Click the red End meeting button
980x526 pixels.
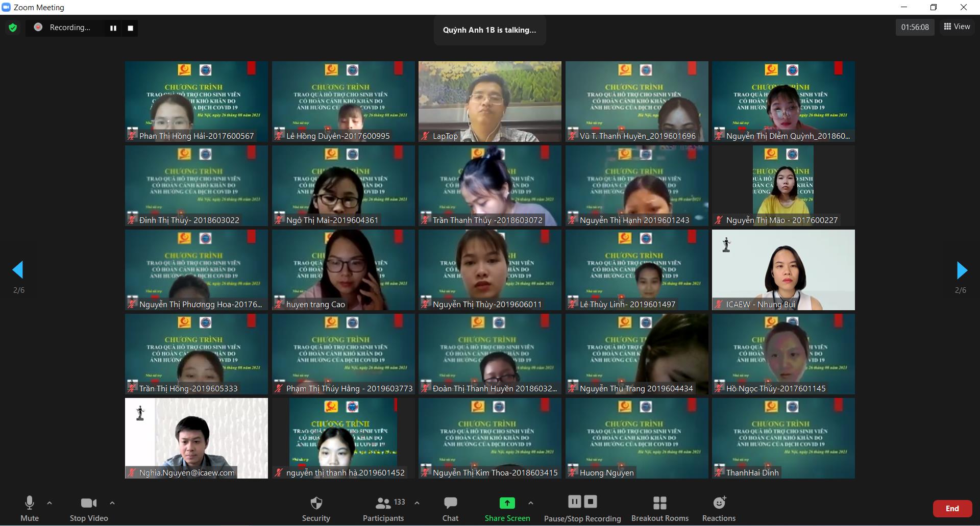click(952, 509)
